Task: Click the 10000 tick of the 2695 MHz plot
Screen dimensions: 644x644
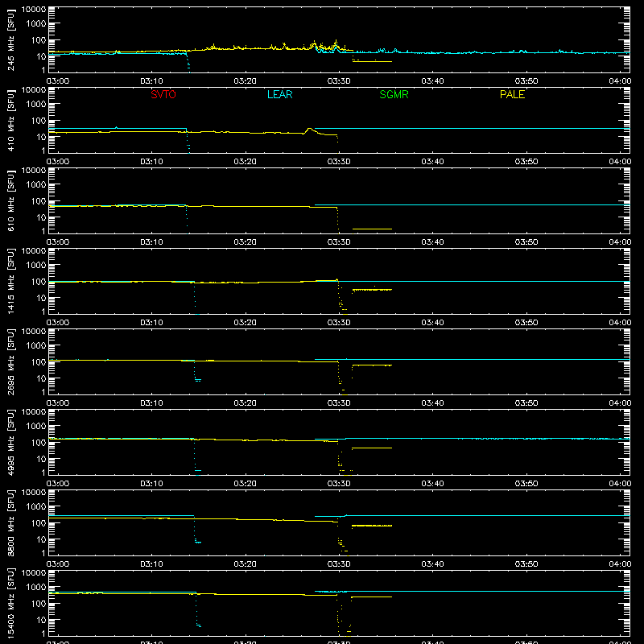Action: 34,332
